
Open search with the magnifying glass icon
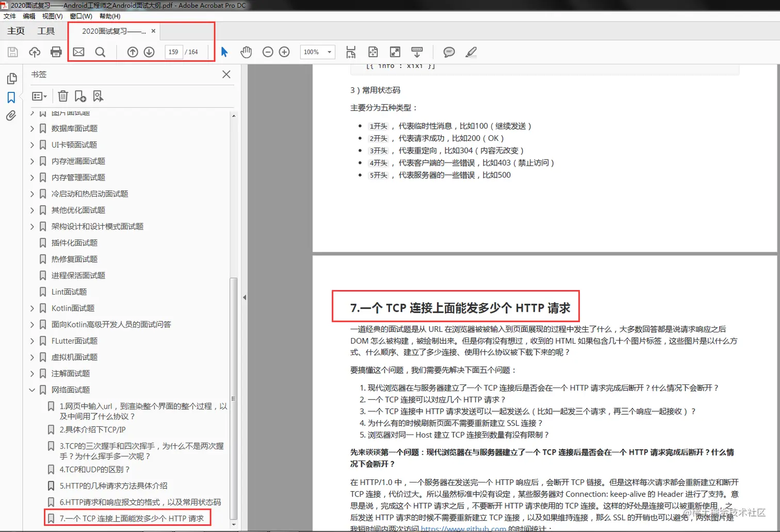101,52
